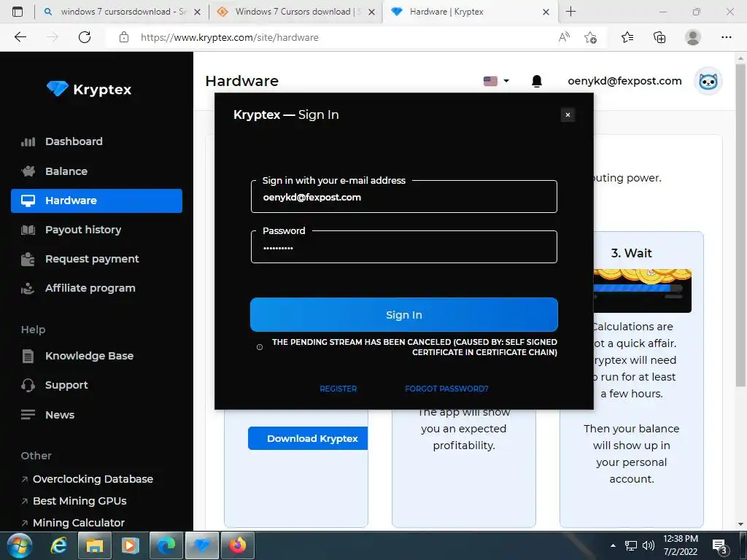Open File Explorer from taskbar

pos(94,545)
